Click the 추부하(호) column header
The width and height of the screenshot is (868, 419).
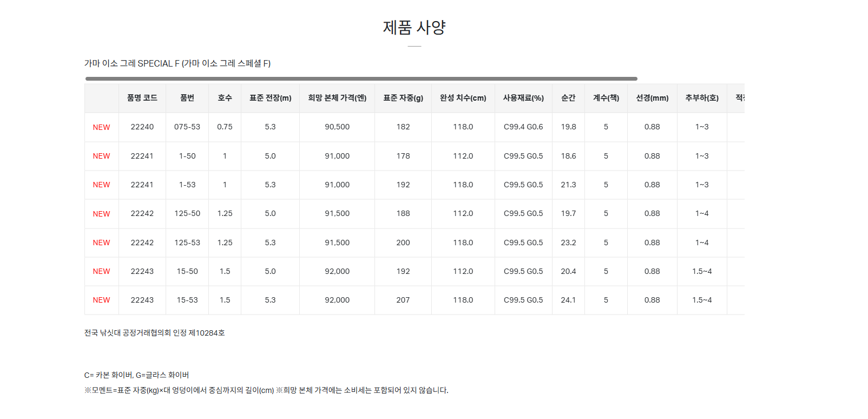click(702, 98)
